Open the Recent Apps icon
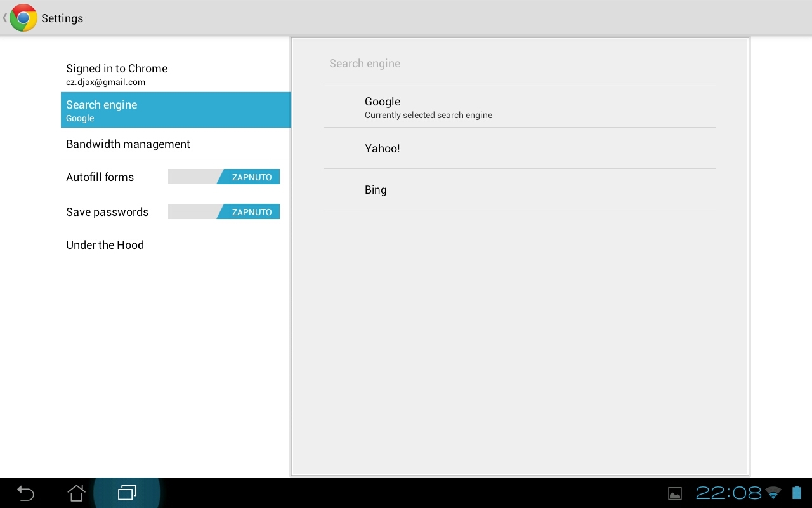The width and height of the screenshot is (812, 508). pos(127,493)
